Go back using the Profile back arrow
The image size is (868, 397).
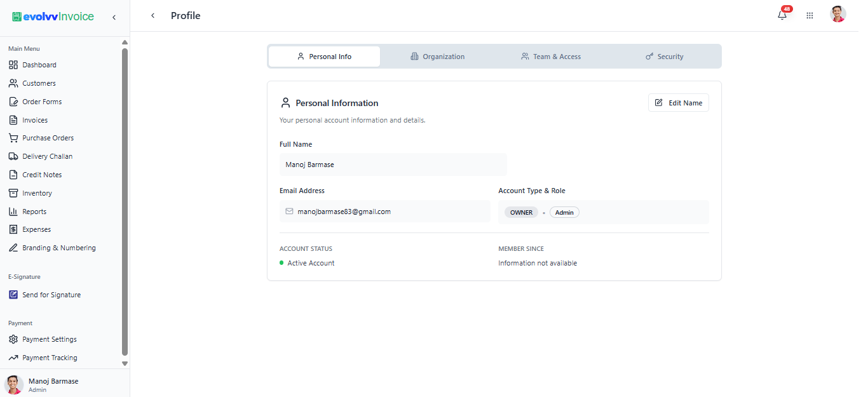pos(153,16)
